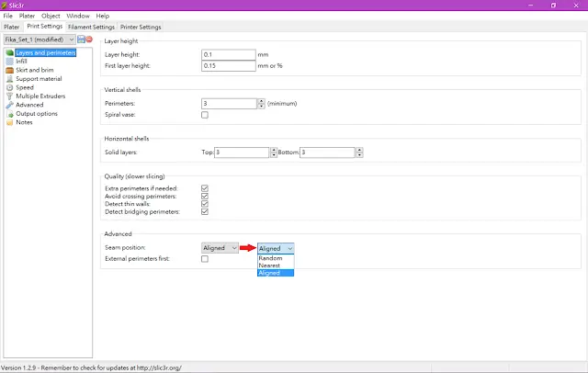Click the Notes icon
The image size is (588, 373).
click(10, 122)
